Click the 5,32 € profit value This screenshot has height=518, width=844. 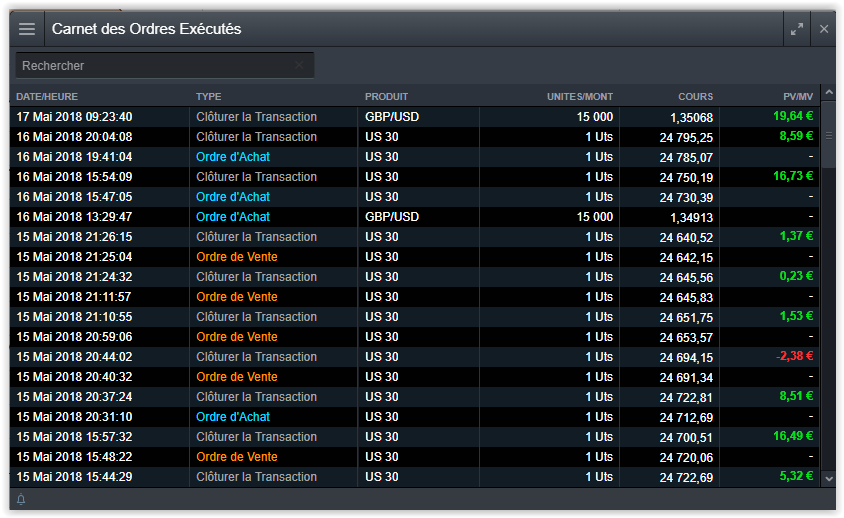pyautogui.click(x=796, y=476)
